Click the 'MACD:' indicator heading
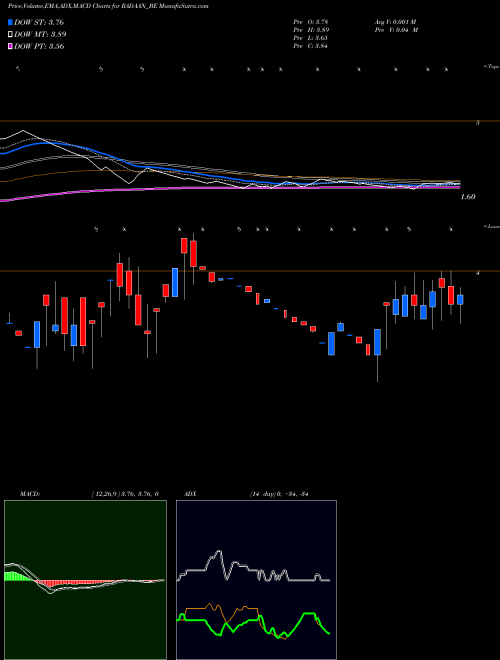 [x=30, y=494]
